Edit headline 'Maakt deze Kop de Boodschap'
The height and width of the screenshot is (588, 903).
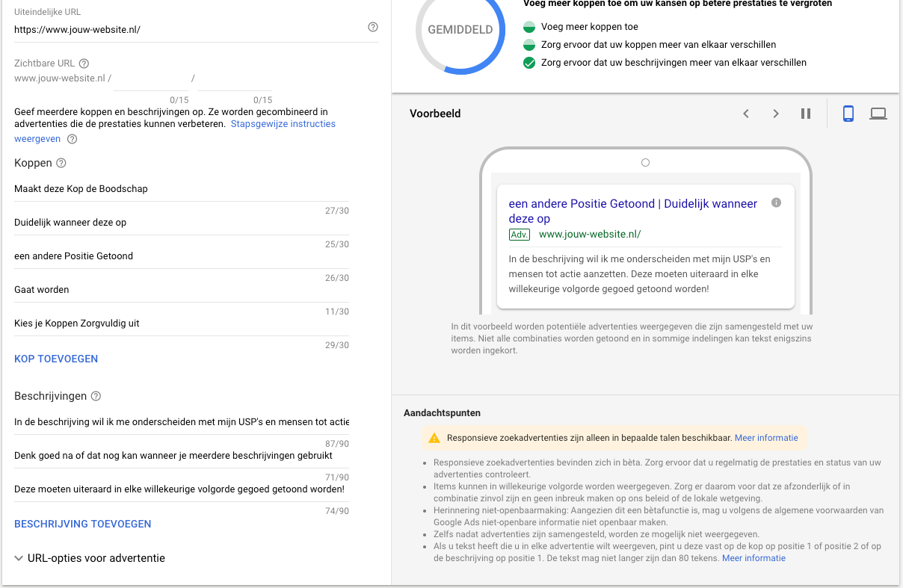tap(182, 189)
